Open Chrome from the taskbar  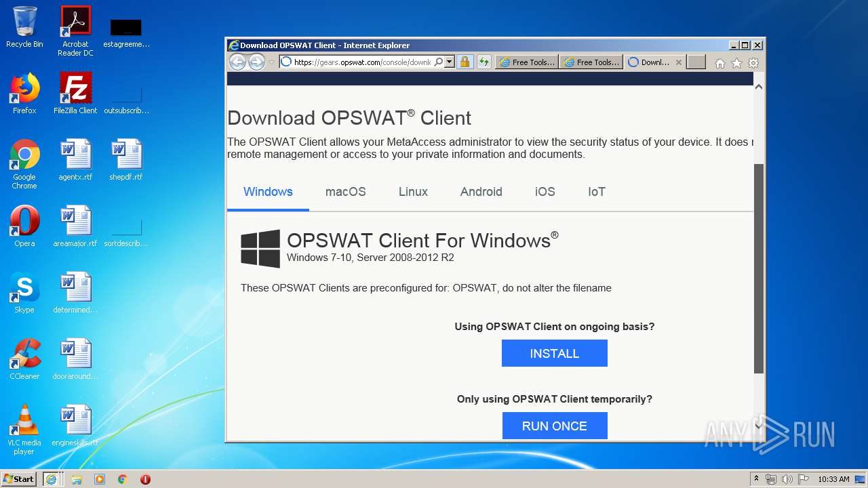click(x=123, y=479)
